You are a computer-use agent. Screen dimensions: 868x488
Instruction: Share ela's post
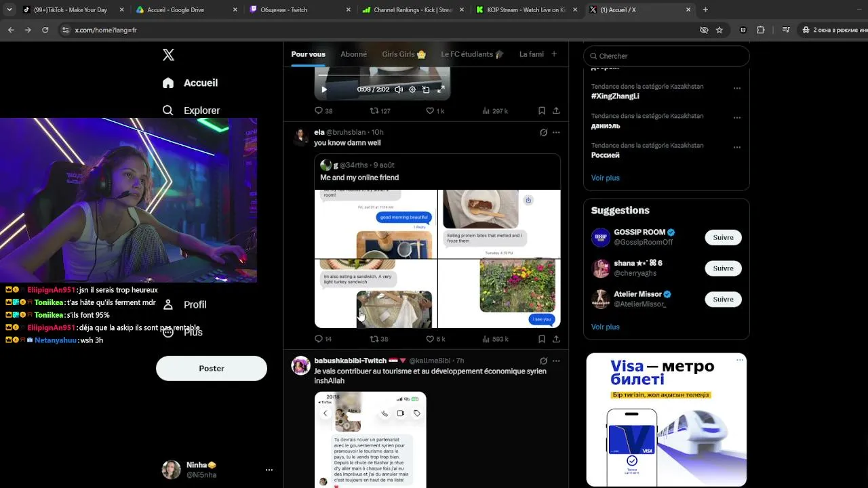pos(556,339)
